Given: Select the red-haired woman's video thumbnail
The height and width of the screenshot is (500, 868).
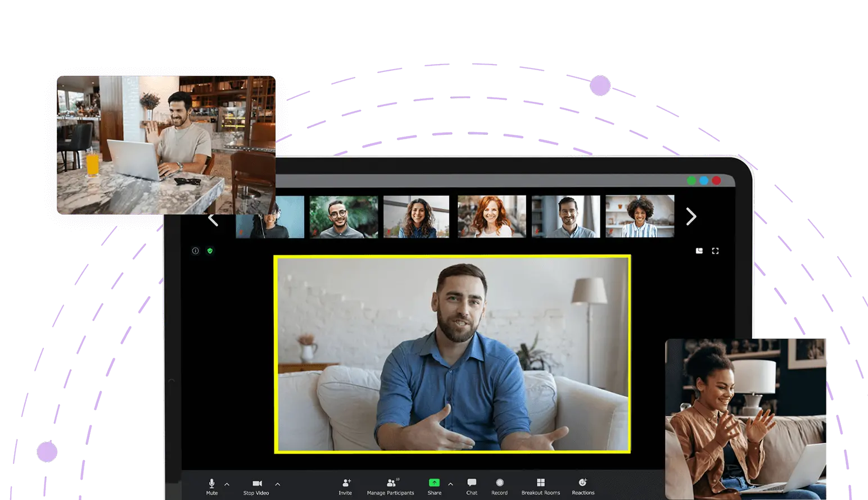Looking at the screenshot, I should pyautogui.click(x=491, y=216).
